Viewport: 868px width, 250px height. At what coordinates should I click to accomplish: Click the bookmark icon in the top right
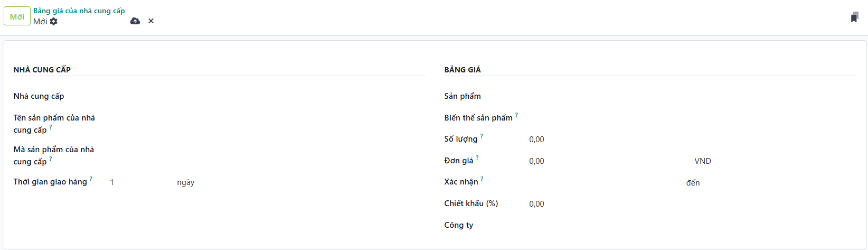(x=854, y=17)
